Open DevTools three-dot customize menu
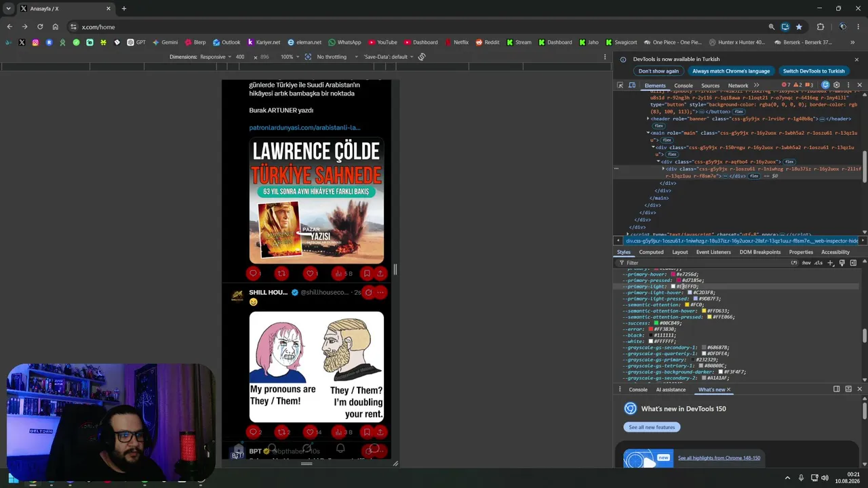 coord(848,85)
